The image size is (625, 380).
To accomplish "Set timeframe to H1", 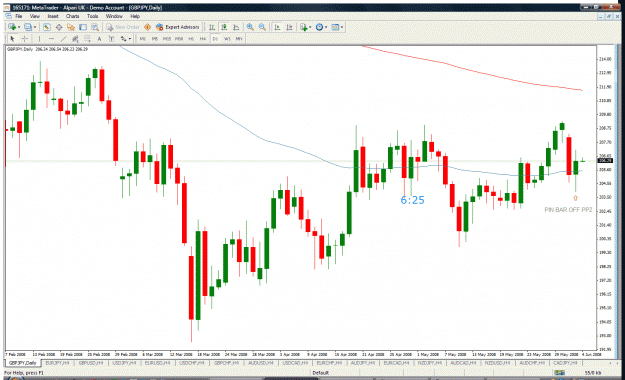I will coord(191,39).
